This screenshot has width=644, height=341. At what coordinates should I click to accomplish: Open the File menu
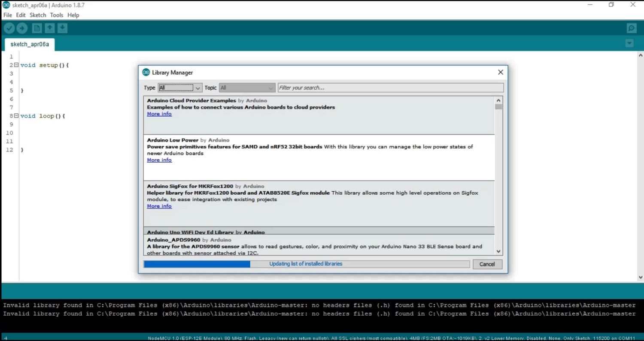pyautogui.click(x=8, y=15)
